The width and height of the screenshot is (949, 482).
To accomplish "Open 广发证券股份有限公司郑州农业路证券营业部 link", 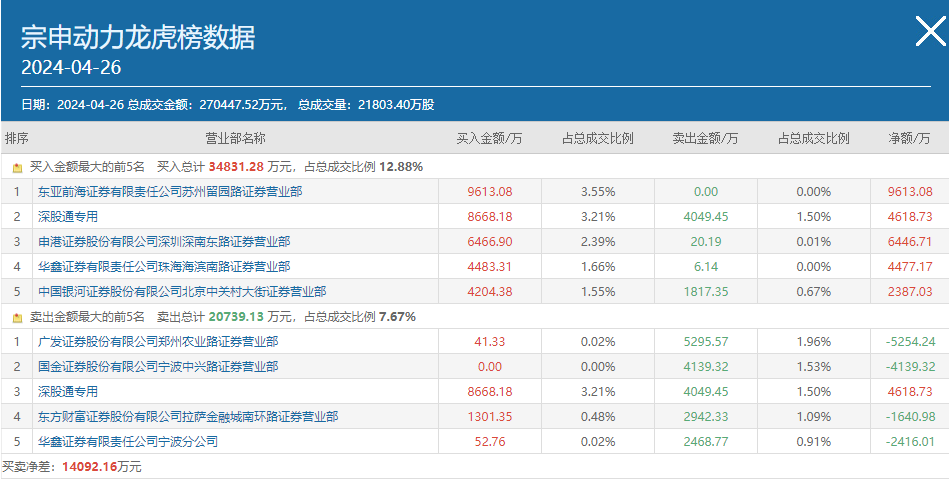I will 157,342.
